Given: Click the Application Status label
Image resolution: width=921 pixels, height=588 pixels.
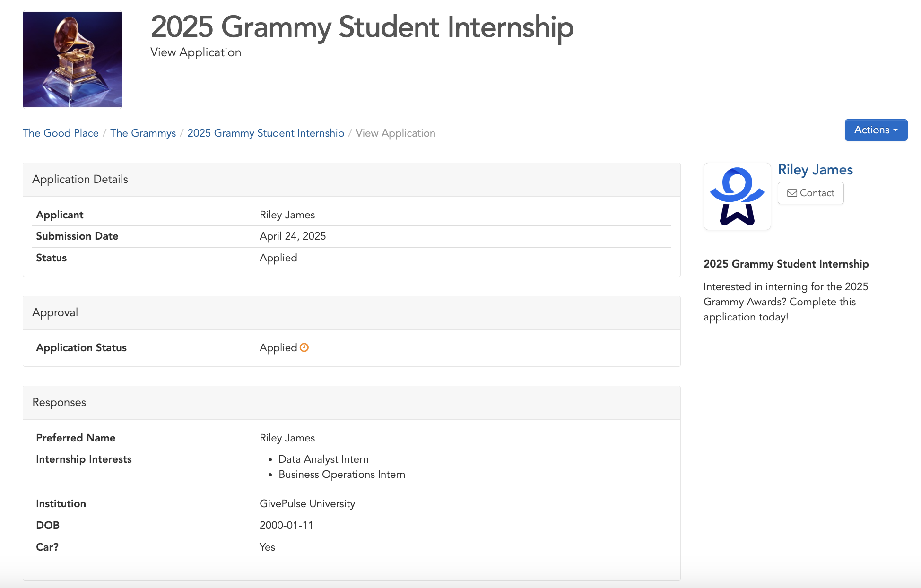Looking at the screenshot, I should [x=81, y=347].
